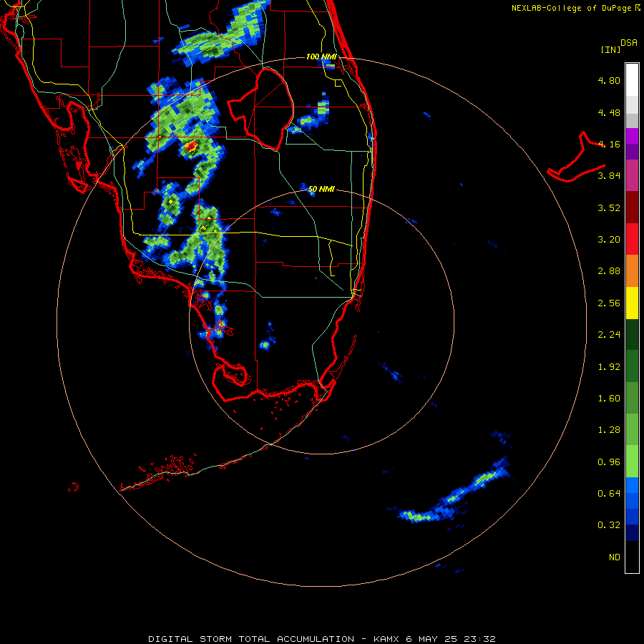Pick the bright red legend swatch near 3.20
Screen dimensions: 644x644
(632, 239)
